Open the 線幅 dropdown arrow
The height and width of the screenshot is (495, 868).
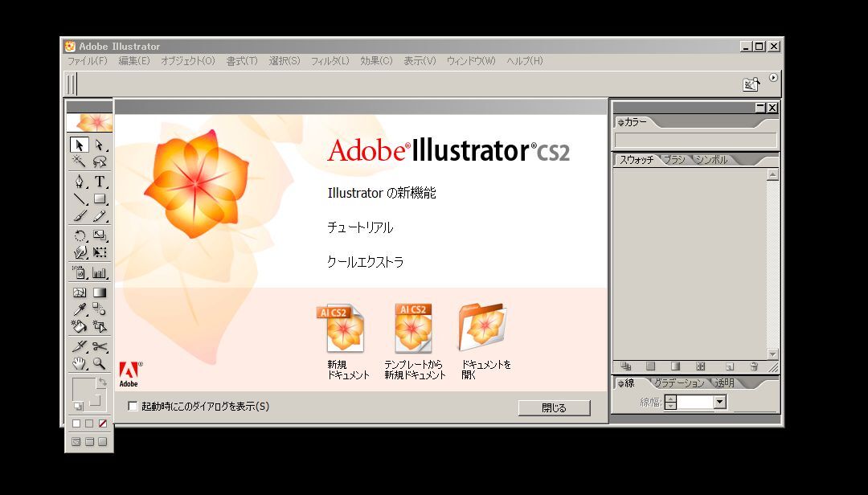719,403
